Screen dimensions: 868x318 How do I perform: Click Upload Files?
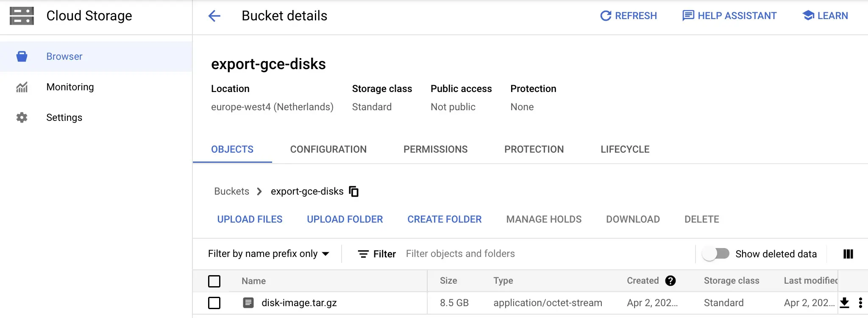[250, 219]
